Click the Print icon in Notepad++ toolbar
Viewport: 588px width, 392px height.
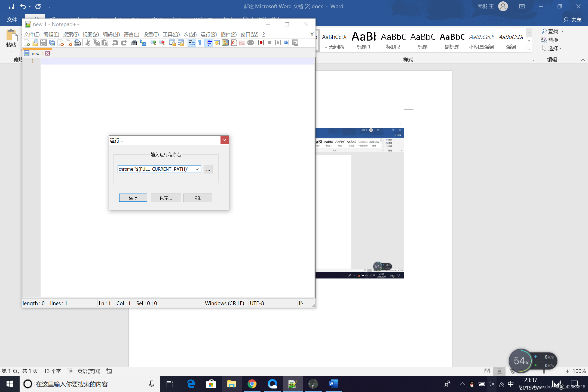[77, 43]
